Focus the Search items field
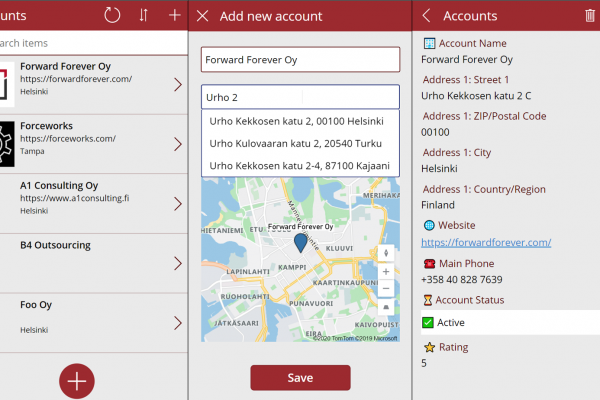The image size is (600, 400). (x=94, y=43)
